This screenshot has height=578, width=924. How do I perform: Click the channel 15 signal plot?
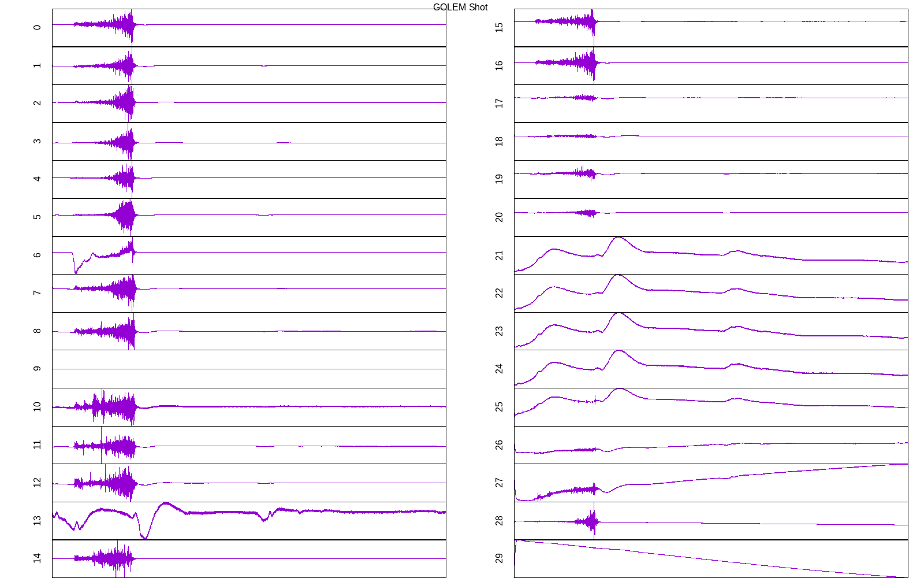tap(711, 28)
